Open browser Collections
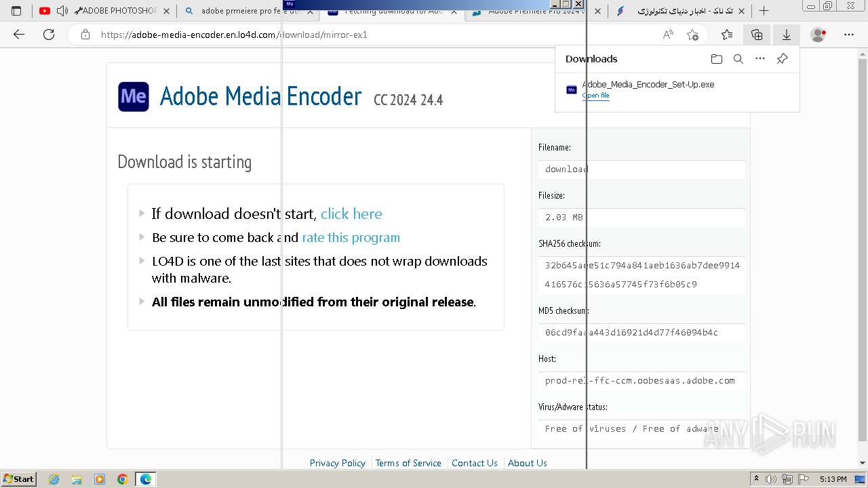The height and width of the screenshot is (488, 868). coord(757,35)
